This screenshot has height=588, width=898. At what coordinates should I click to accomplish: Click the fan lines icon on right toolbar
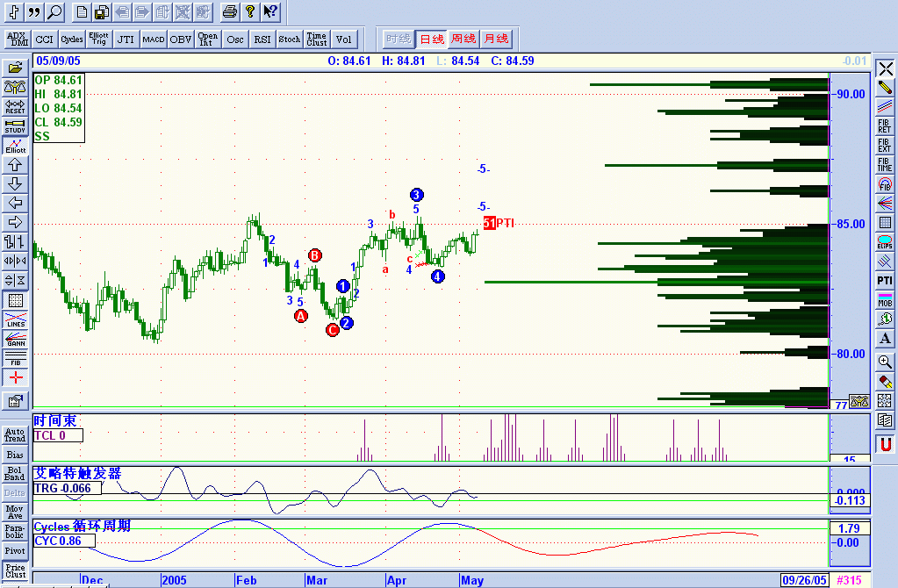tap(886, 204)
